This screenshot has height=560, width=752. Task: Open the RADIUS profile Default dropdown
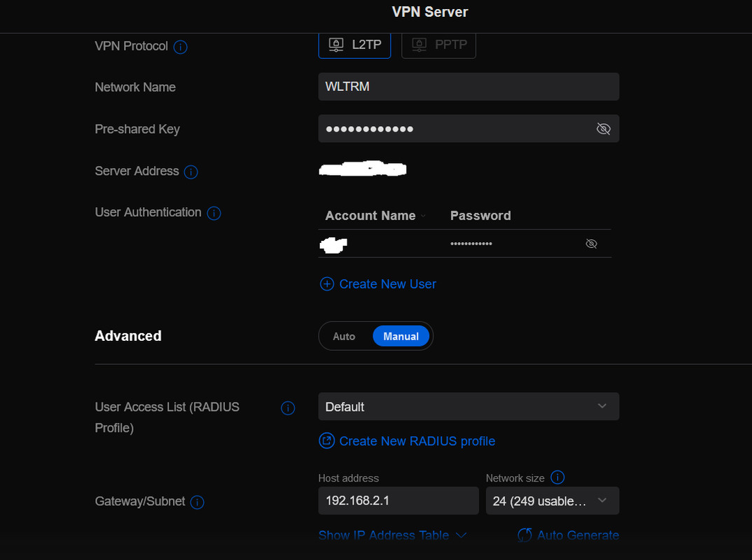[x=468, y=407]
